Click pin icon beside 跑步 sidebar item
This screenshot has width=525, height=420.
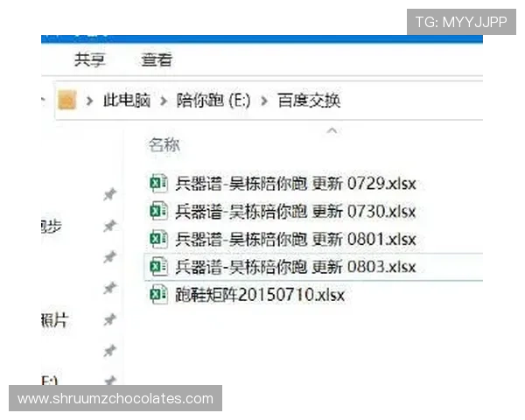pos(110,226)
